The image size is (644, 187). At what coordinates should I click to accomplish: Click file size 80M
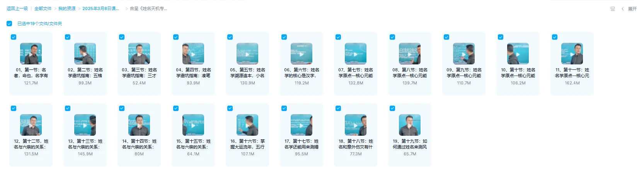point(139,154)
